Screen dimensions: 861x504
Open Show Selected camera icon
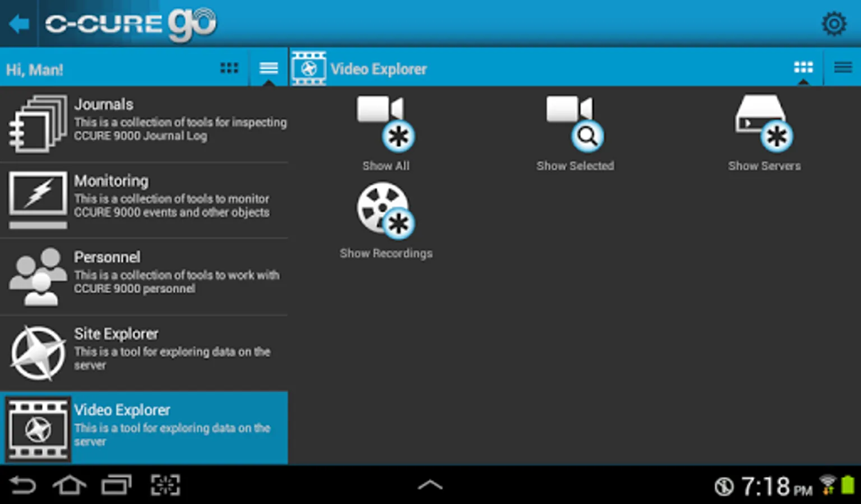(575, 123)
